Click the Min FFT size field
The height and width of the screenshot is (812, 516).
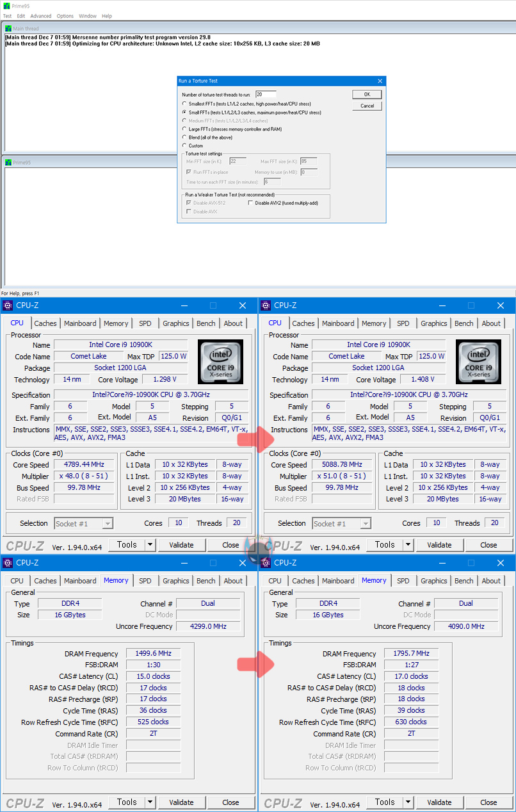point(238,161)
